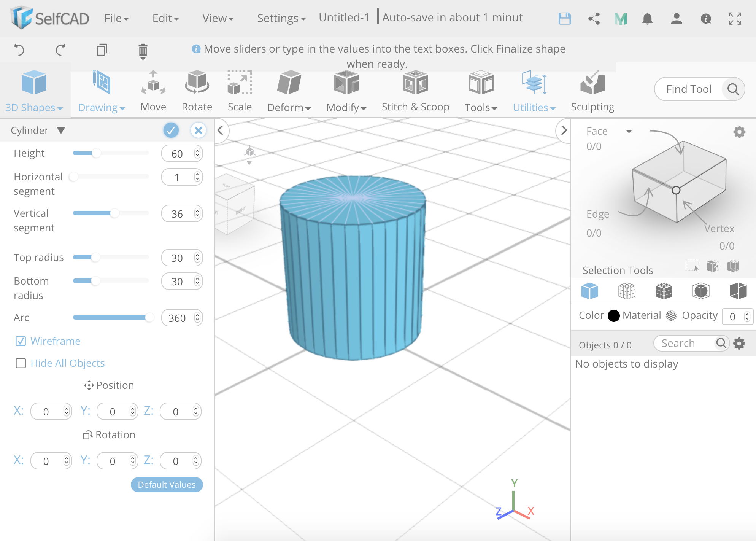Confirm cylinder with the checkmark button

click(x=171, y=130)
